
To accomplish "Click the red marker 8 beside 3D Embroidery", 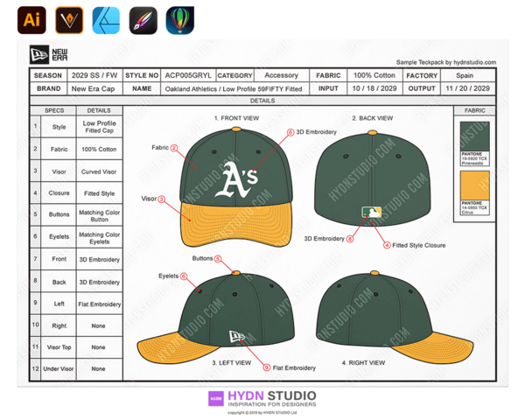I will (x=350, y=239).
